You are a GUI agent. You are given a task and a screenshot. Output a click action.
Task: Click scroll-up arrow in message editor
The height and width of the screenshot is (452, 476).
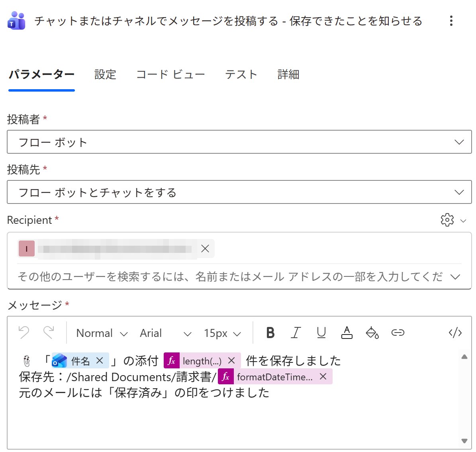click(x=464, y=357)
